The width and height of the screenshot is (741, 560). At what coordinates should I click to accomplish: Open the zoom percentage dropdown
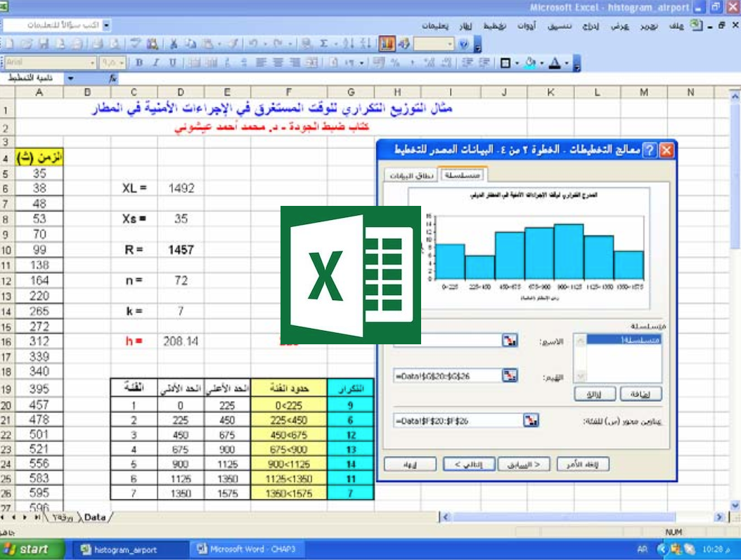pos(450,44)
